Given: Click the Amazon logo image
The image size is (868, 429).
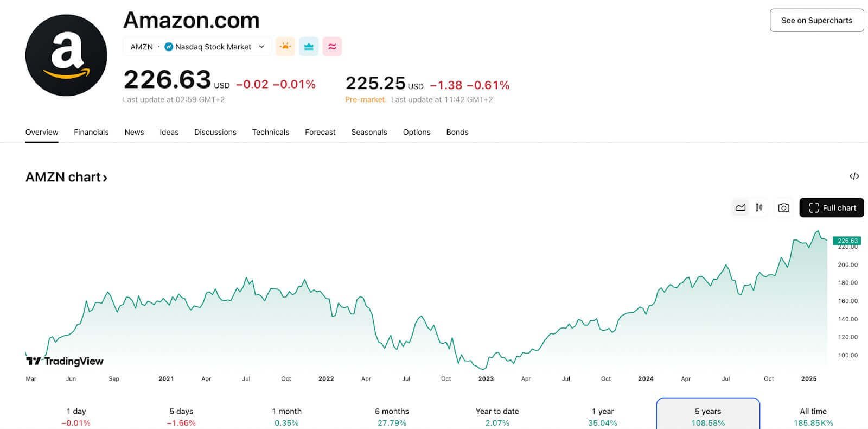Looking at the screenshot, I should (x=66, y=55).
